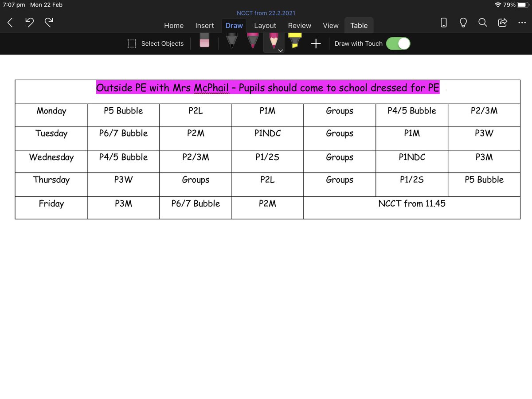Image resolution: width=532 pixels, height=399 pixels.
Task: Open the share icon
Action: (503, 23)
